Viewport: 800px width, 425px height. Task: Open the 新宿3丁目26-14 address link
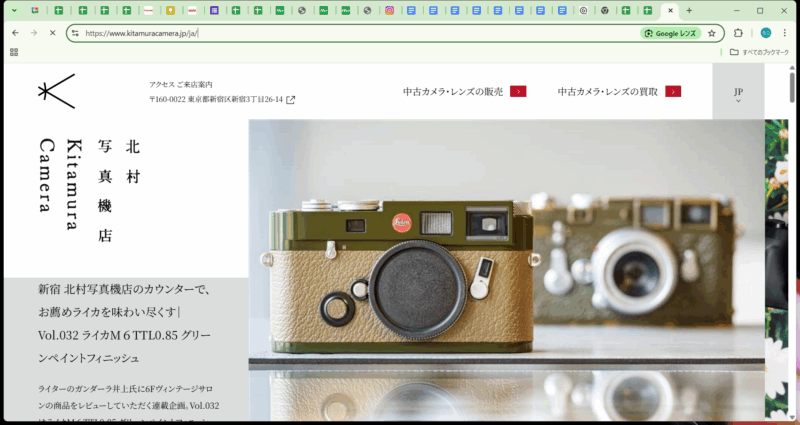click(x=216, y=99)
